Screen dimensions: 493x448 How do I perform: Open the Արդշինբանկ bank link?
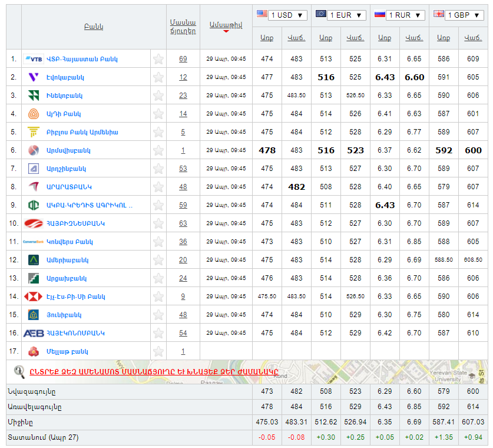click(67, 169)
